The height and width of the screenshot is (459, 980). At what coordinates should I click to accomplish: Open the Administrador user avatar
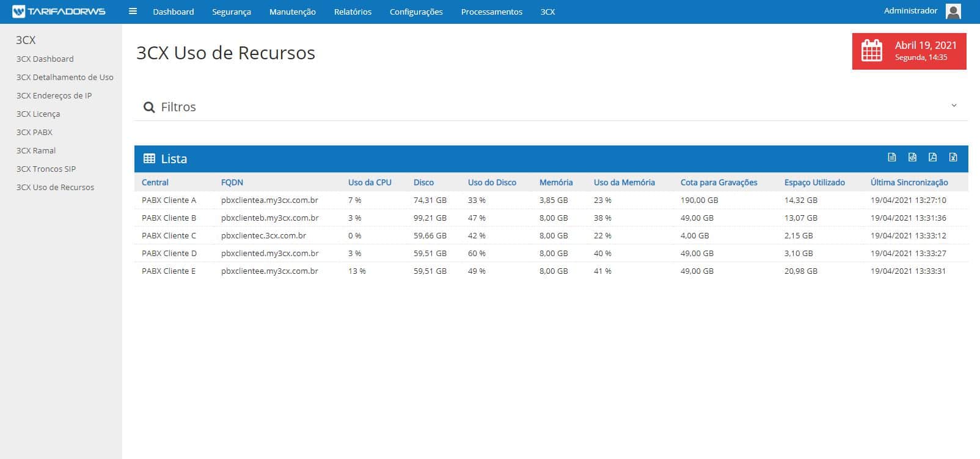click(953, 11)
